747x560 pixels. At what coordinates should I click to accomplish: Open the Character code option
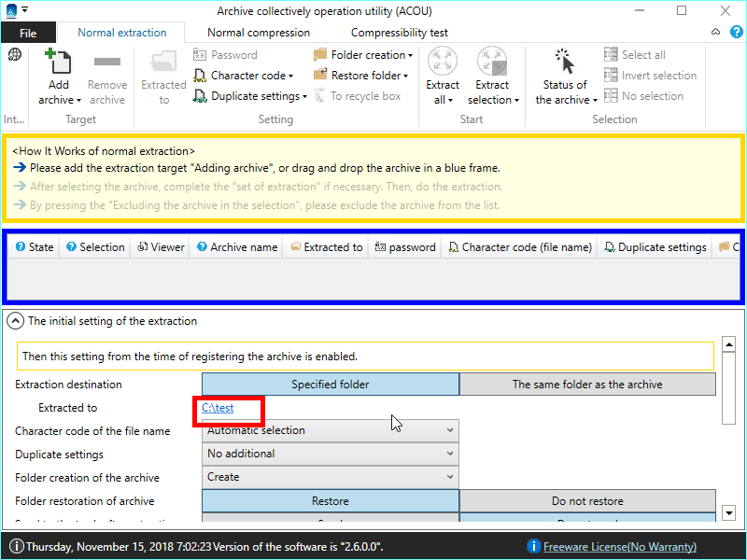click(245, 76)
